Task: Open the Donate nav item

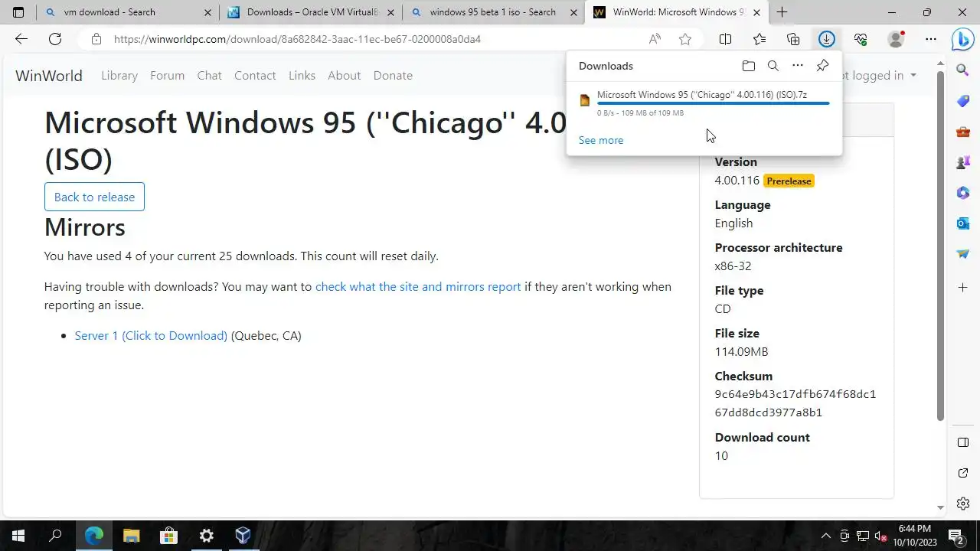Action: coord(393,75)
